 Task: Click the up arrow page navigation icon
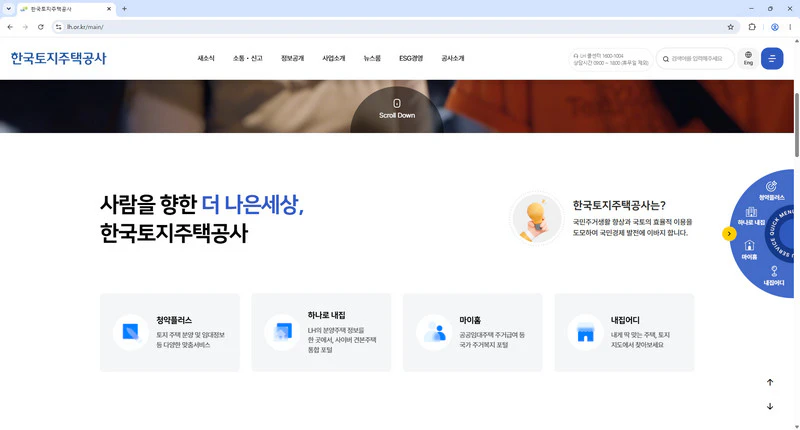pos(770,382)
